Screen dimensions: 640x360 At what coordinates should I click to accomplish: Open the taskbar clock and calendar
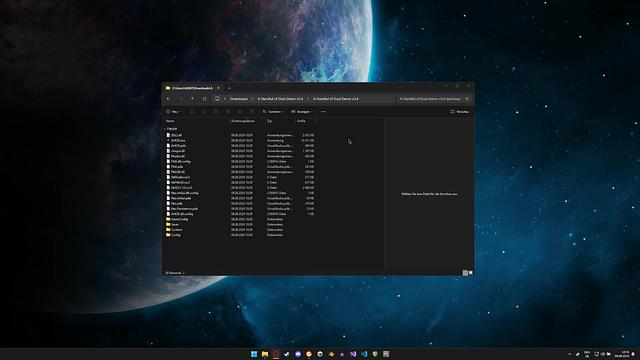coord(623,354)
